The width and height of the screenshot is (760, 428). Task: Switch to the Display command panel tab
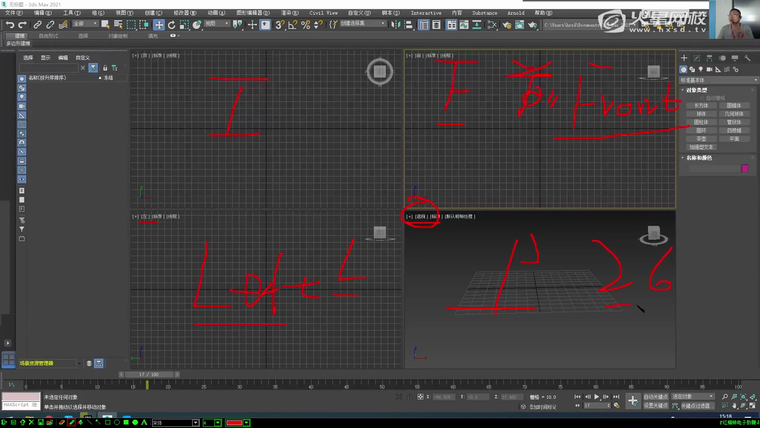pyautogui.click(x=735, y=58)
